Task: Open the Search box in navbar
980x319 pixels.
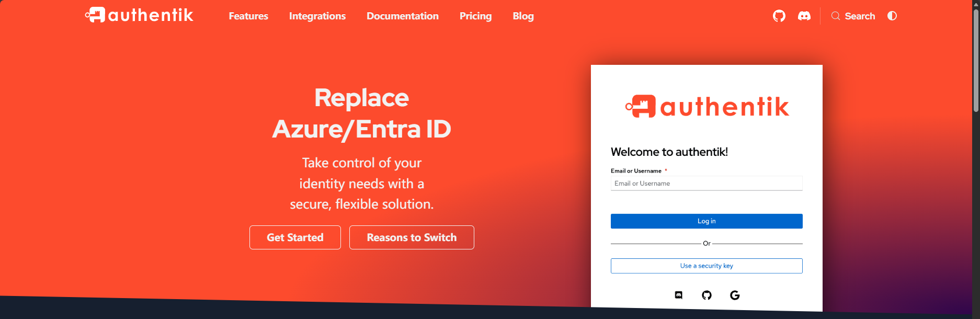Action: tap(853, 16)
